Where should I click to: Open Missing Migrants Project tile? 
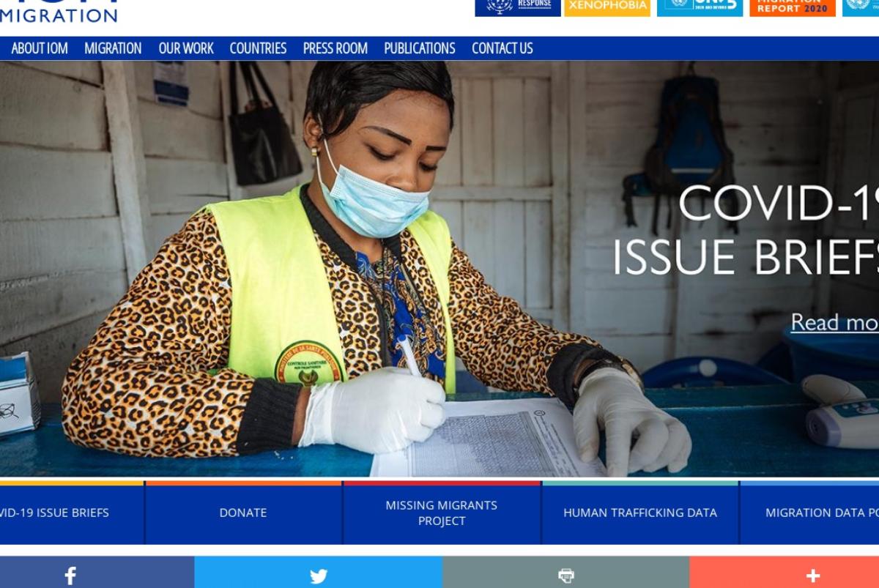click(x=442, y=513)
